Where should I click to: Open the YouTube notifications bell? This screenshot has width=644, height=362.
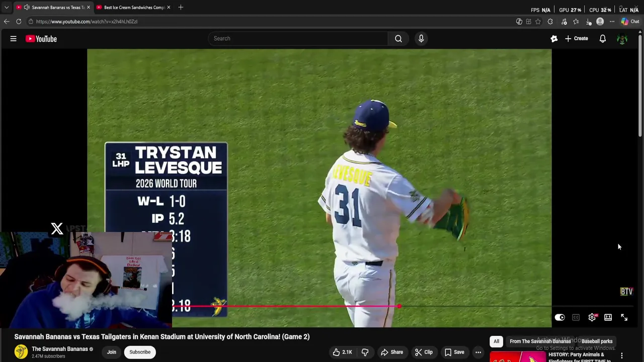click(x=603, y=38)
